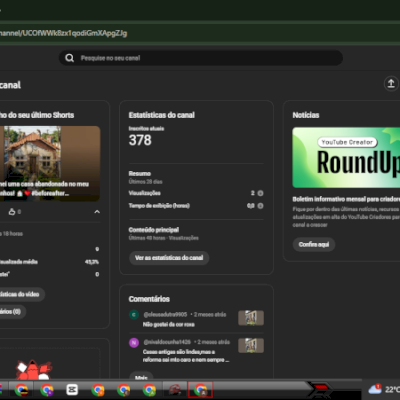Image resolution: width=400 pixels, height=400 pixels.
Task: Open the video statistics button under the Short
Action: click(x=21, y=294)
